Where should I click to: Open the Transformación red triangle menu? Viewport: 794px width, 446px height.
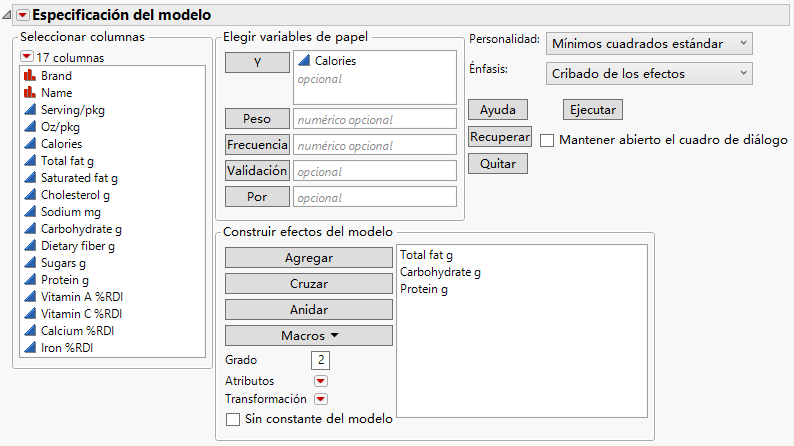point(321,399)
